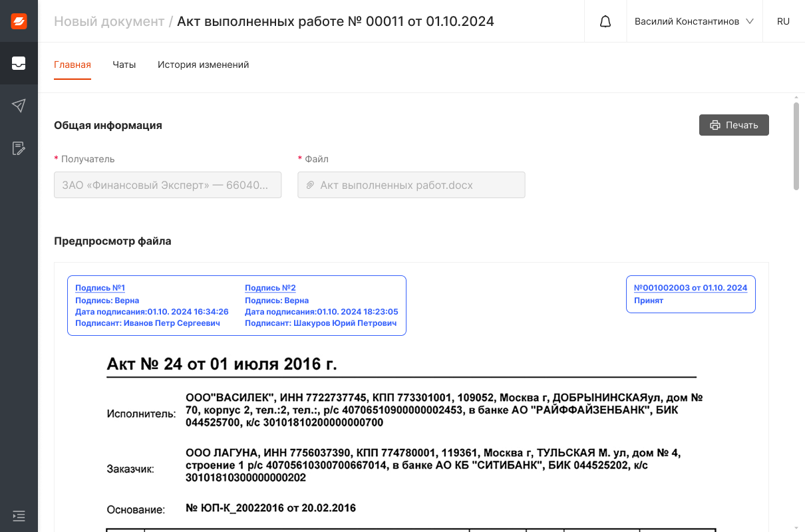
Task: Click the Заказчик label in document
Action: 130,469
